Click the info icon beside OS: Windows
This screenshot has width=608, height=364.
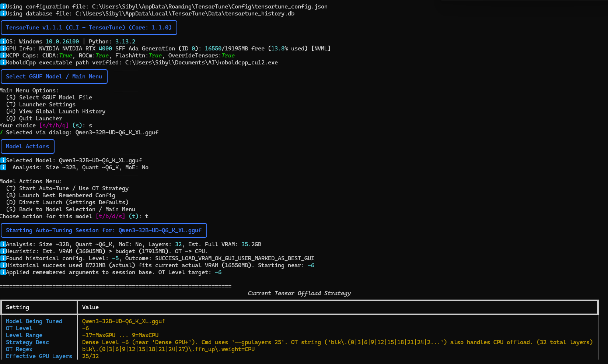3,42
